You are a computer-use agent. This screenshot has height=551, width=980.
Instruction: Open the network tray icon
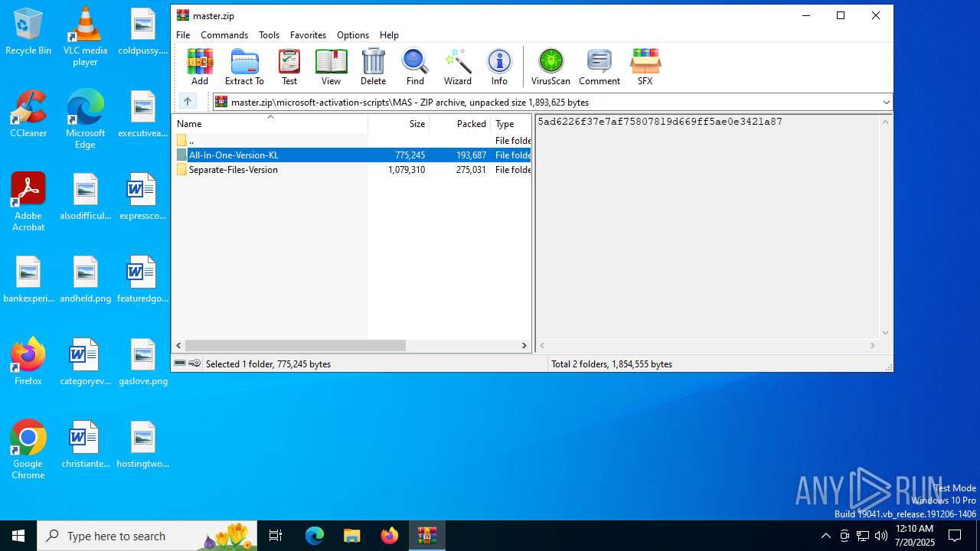pyautogui.click(x=863, y=536)
